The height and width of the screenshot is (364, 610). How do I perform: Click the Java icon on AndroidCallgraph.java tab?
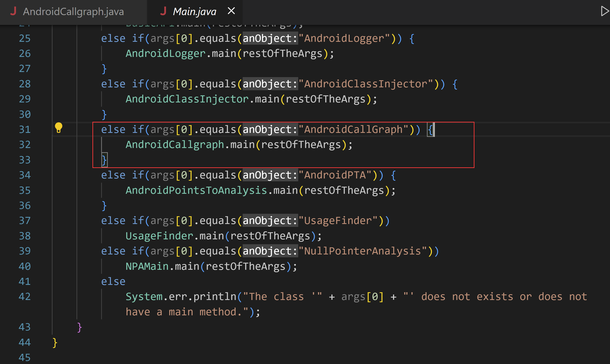(14, 11)
